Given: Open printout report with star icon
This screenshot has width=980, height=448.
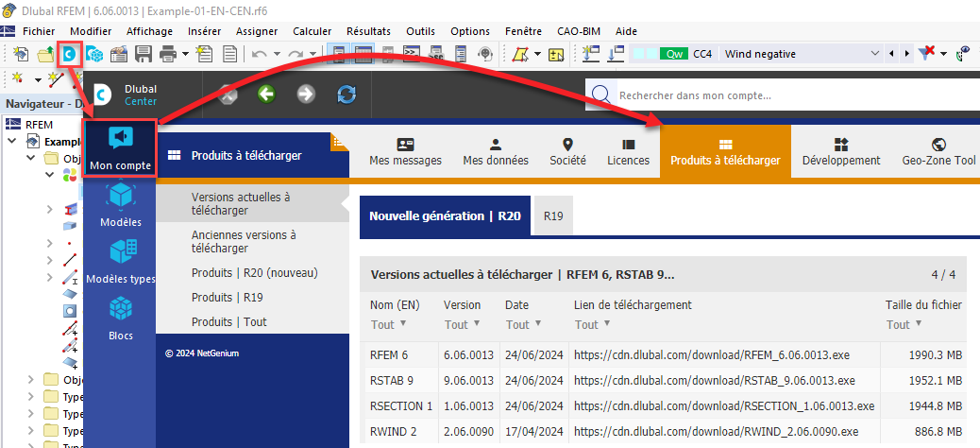Looking at the screenshot, I should (x=204, y=55).
